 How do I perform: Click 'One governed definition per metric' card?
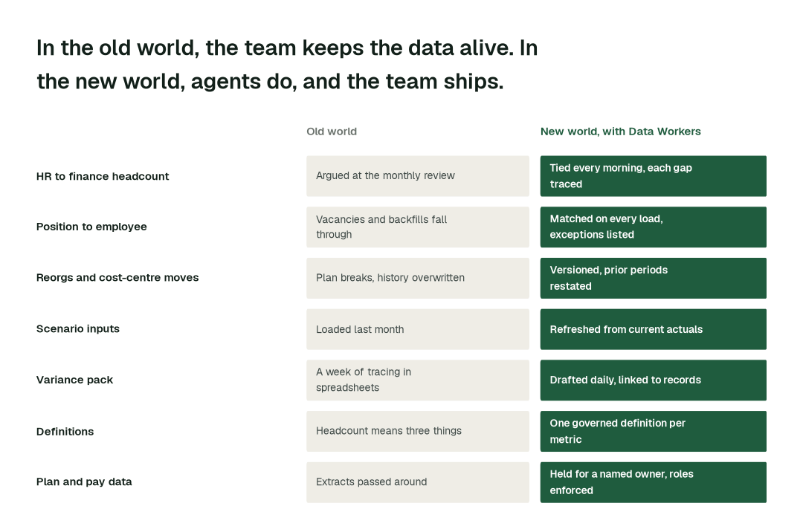pyautogui.click(x=653, y=431)
